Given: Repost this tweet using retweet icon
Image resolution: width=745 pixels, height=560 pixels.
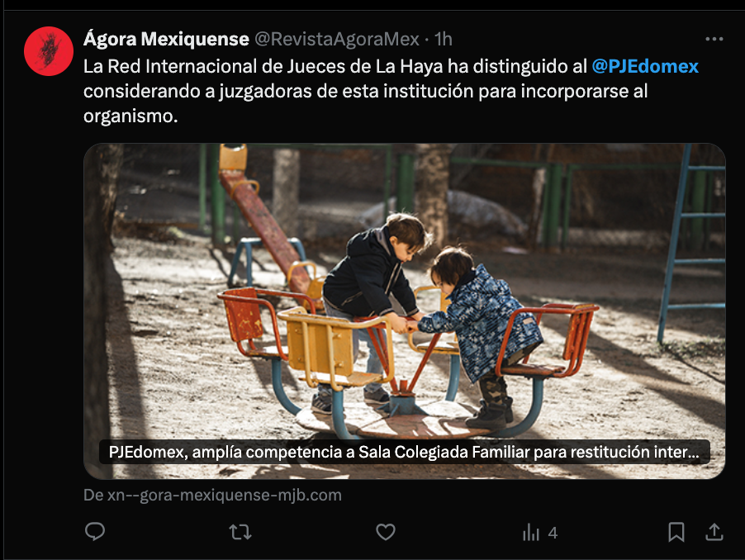Looking at the screenshot, I should (240, 532).
